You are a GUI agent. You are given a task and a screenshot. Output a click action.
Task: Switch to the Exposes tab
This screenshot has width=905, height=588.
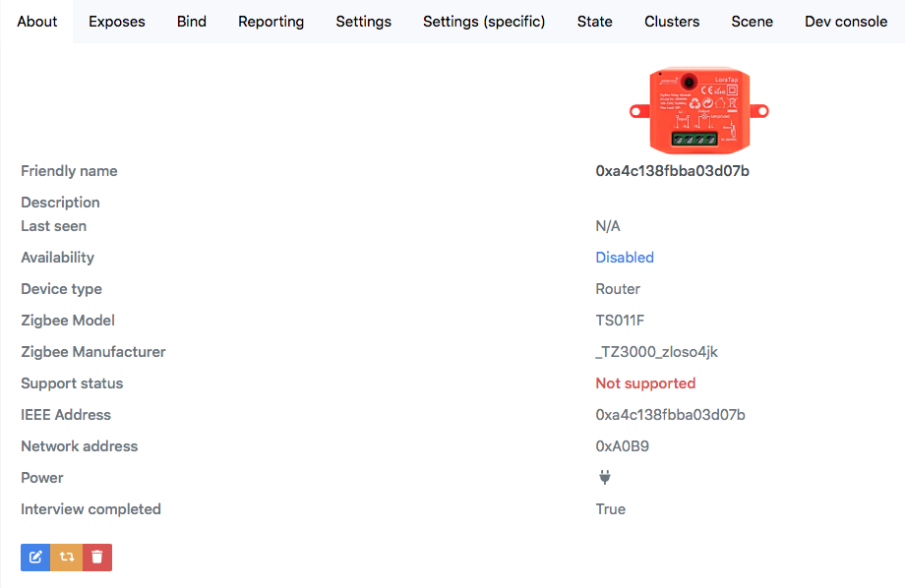coord(116,21)
